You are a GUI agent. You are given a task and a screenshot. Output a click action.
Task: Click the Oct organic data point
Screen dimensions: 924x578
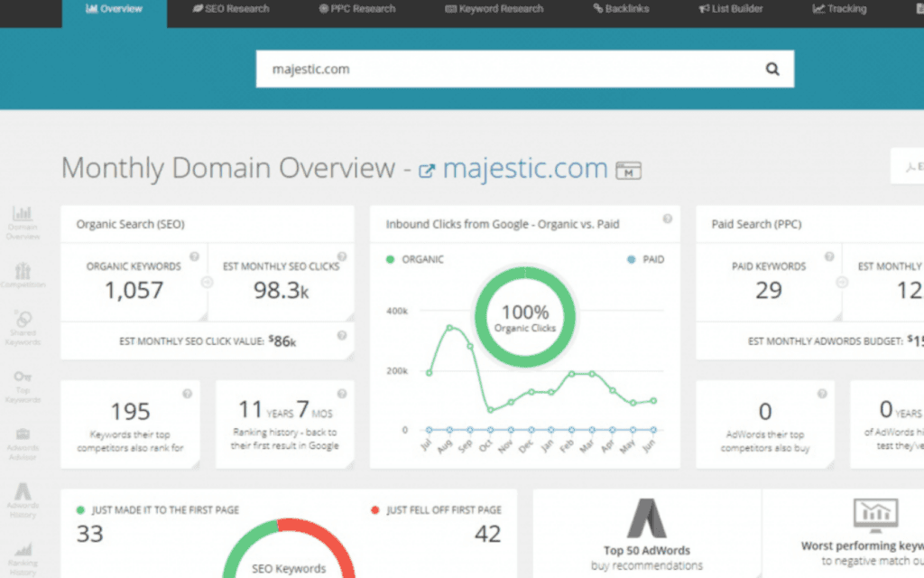[490, 409]
